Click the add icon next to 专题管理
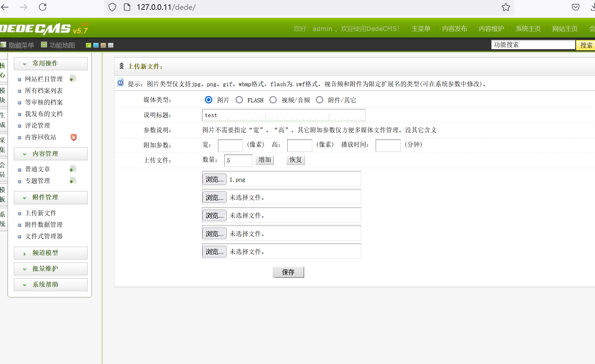595x364 pixels. coord(73,180)
